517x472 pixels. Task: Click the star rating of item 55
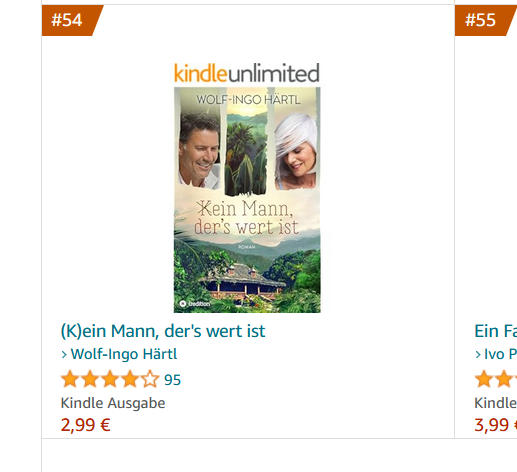click(496, 379)
